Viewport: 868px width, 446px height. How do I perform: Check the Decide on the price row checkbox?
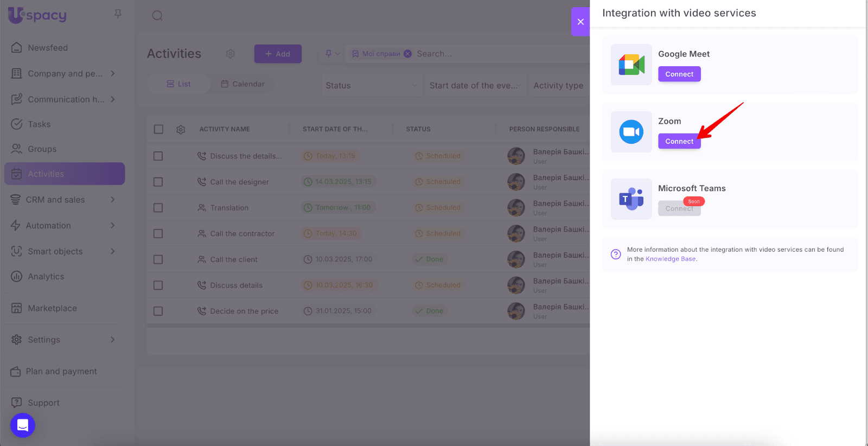point(158,311)
